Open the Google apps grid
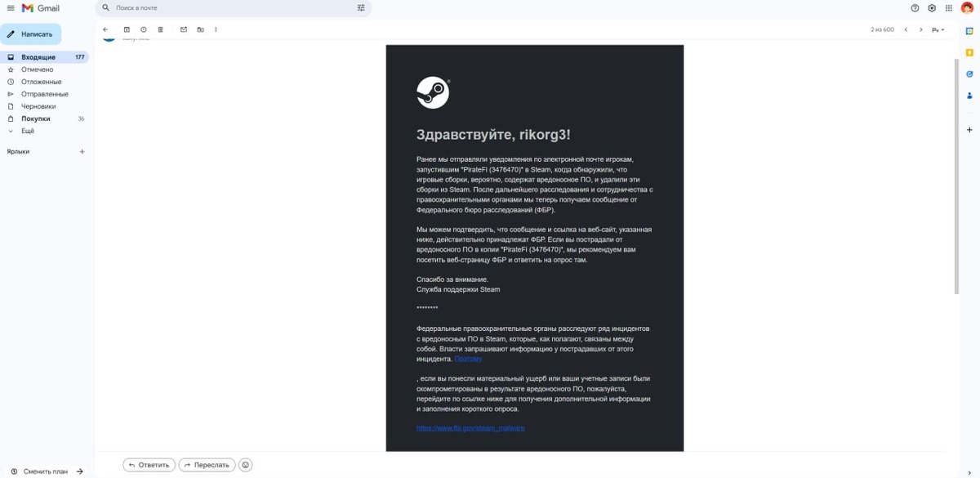 pos(950,8)
